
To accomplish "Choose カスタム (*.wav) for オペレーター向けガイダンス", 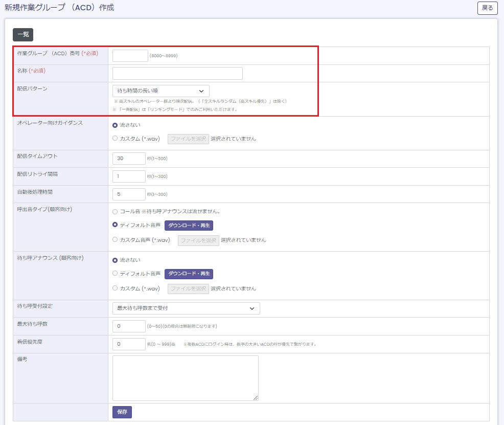I will coord(115,139).
